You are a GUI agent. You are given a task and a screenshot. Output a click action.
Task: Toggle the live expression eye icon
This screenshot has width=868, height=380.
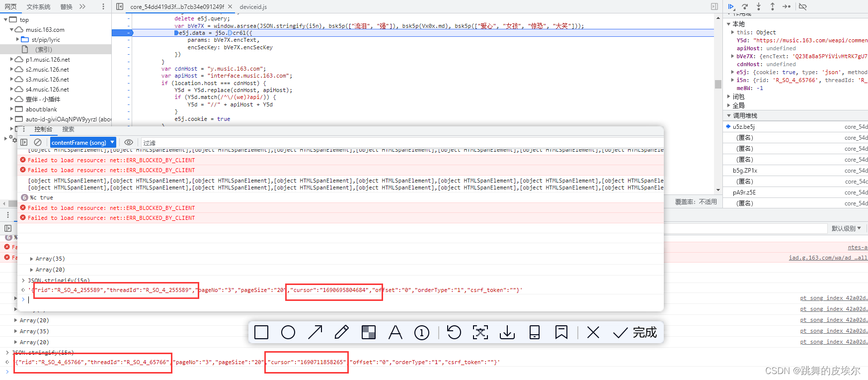click(129, 142)
